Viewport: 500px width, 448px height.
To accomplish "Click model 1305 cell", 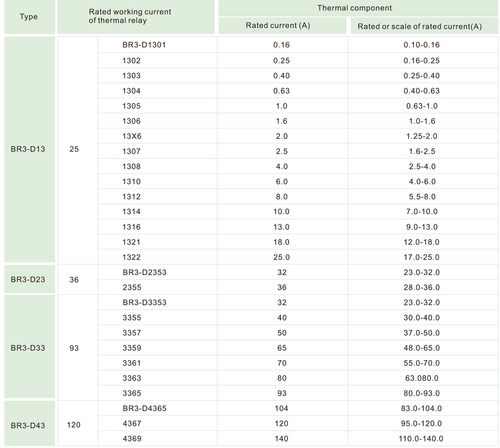I will coord(157,106).
